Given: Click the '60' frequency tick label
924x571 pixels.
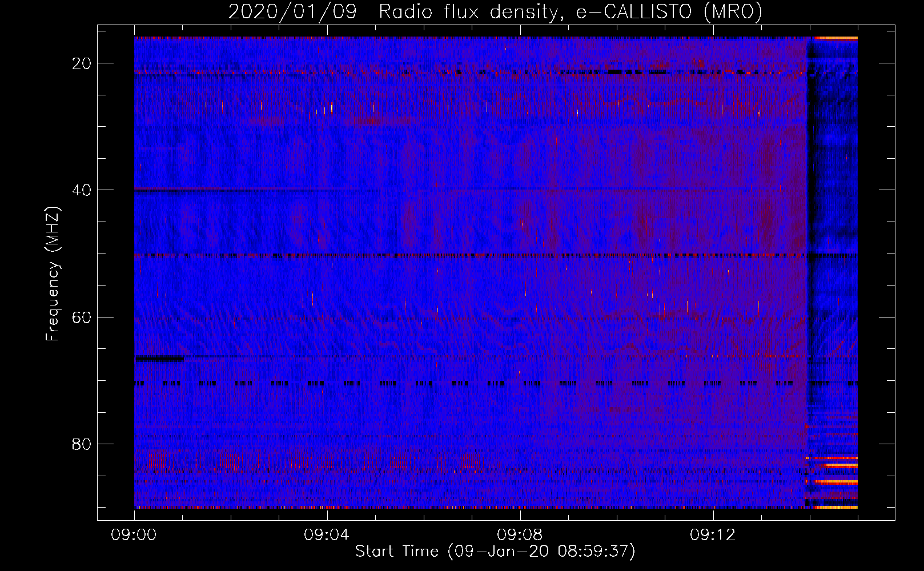Looking at the screenshot, I should (82, 317).
